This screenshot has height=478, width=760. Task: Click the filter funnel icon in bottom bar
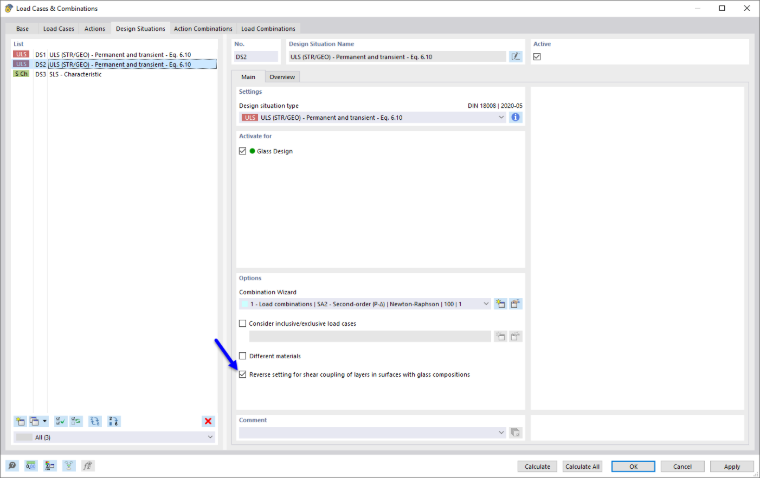pos(69,466)
